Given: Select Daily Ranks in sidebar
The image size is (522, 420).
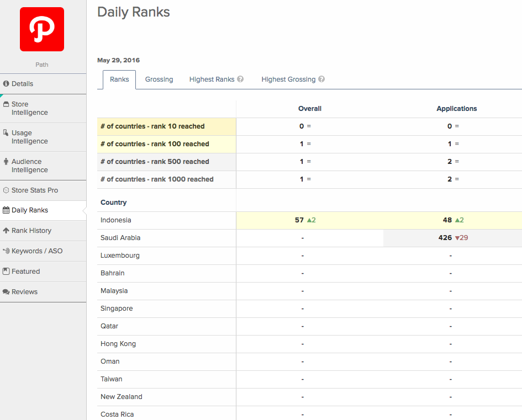Looking at the screenshot, I should point(43,210).
